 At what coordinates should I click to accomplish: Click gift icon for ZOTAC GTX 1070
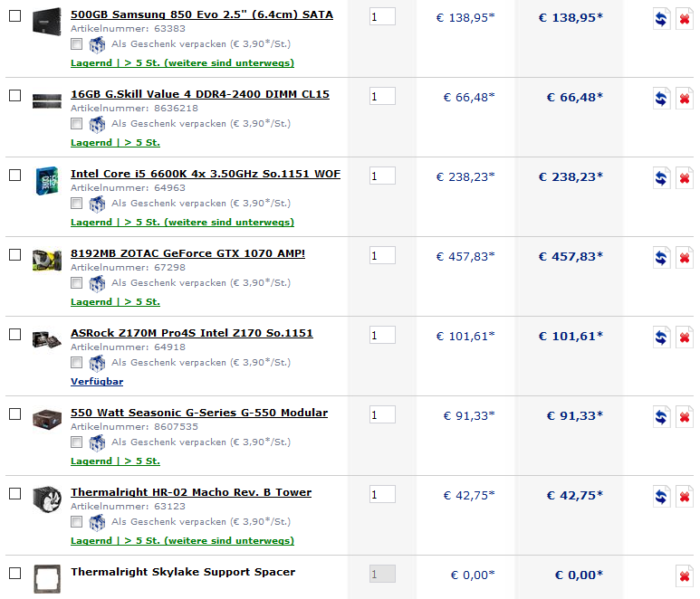coord(97,283)
